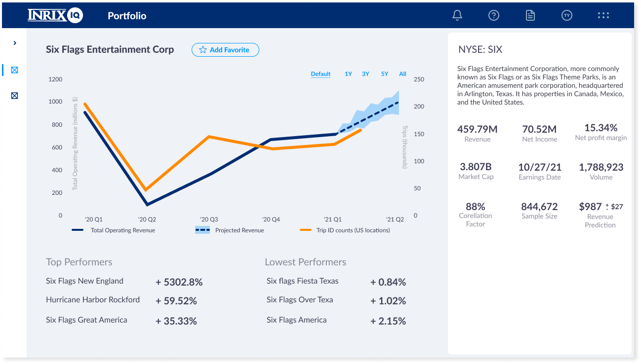Click the Top Performers heading
The width and height of the screenshot is (641, 364).
tap(79, 262)
